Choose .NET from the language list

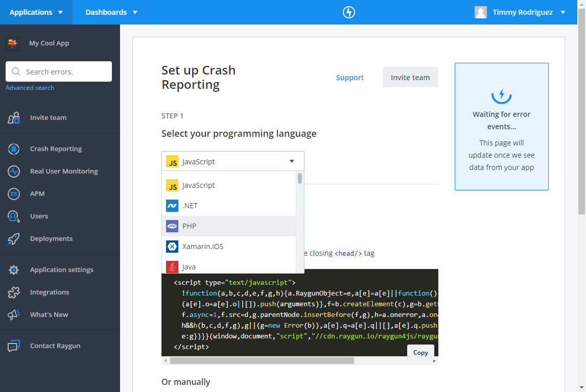point(229,206)
